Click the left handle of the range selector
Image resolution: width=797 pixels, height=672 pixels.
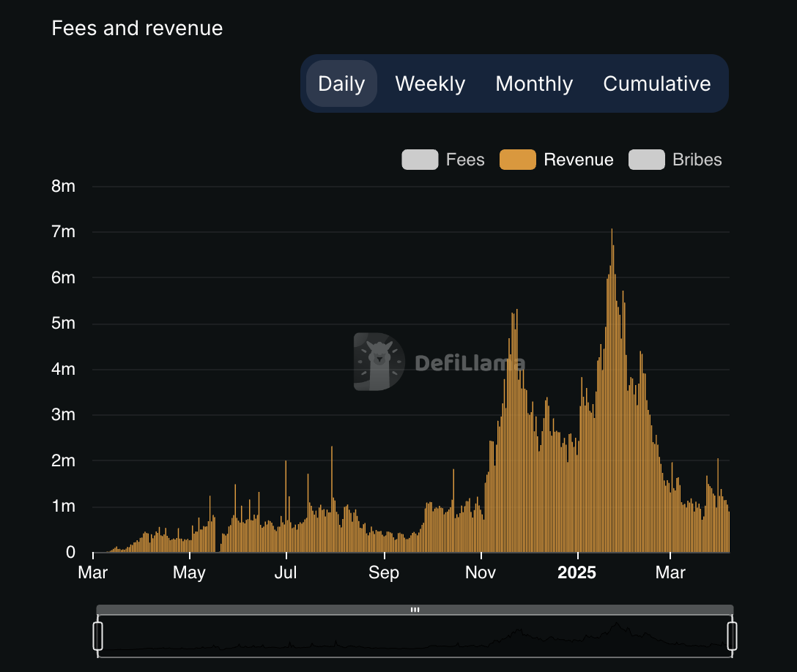pos(97,636)
